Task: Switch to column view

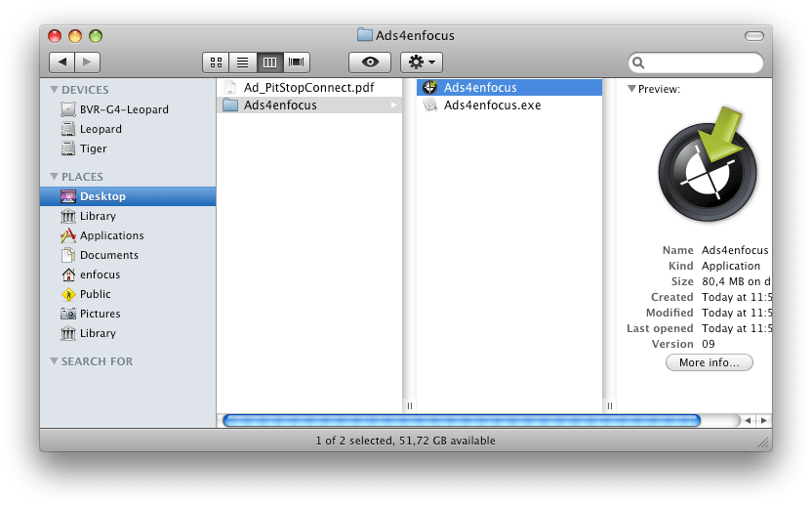Action: (x=269, y=63)
